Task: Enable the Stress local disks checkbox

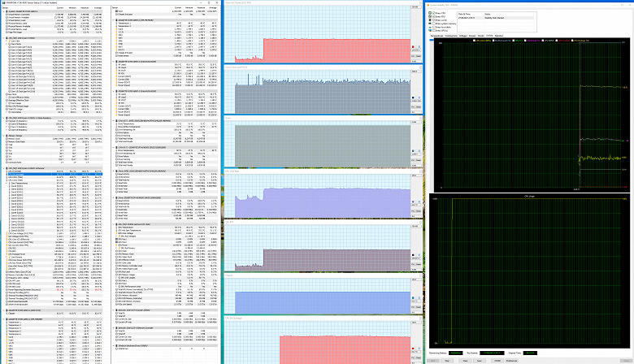Action: (434, 27)
